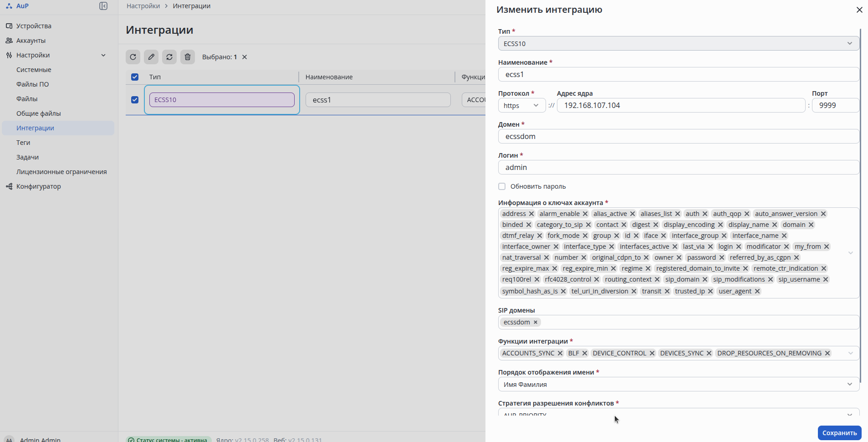Remove the sip_username key tag

click(826, 279)
